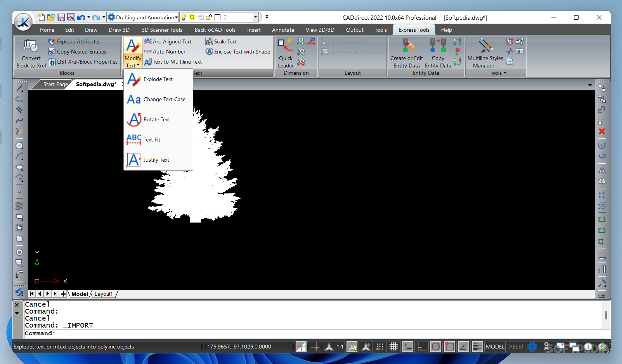Open the Help tab
622x364 pixels.
[x=446, y=30]
